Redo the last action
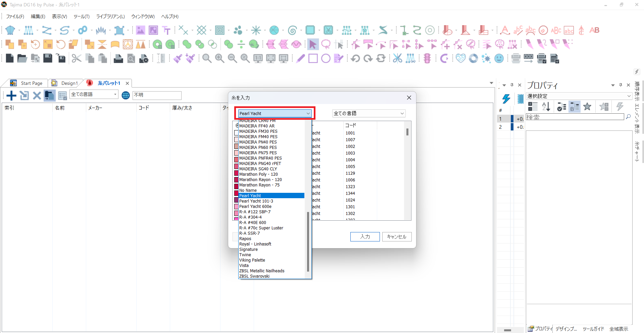Viewport: 644px width, 333px height. (x=368, y=58)
